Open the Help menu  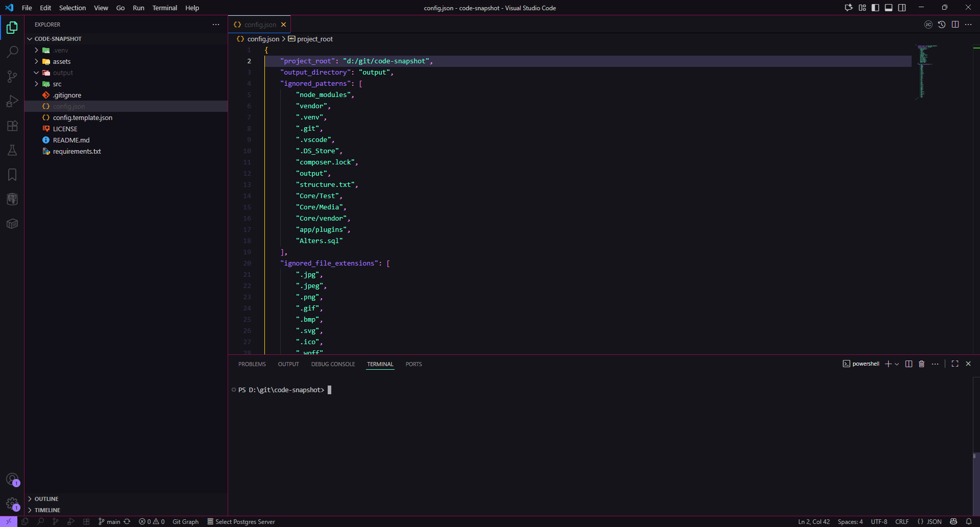[x=192, y=8]
